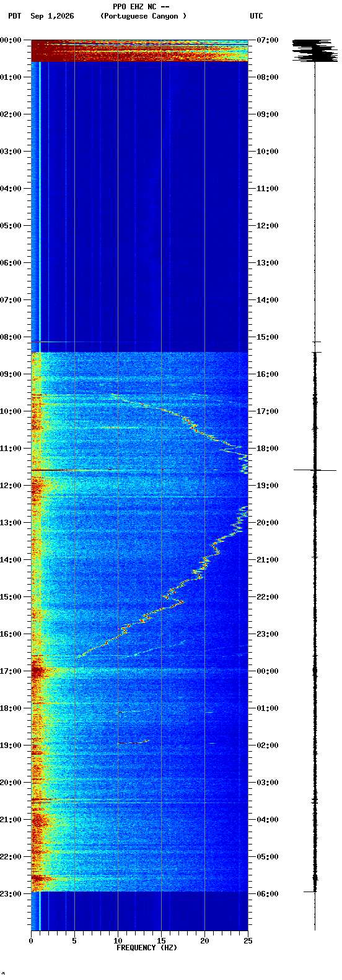Click the PDT time label '12:00'
This screenshot has width=342, height=980.
(11, 485)
